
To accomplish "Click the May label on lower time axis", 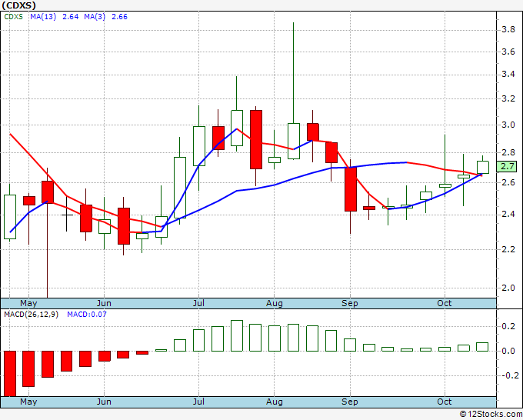I will [x=28, y=402].
